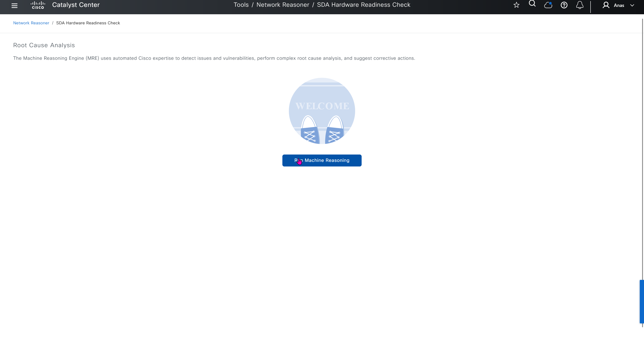This screenshot has width=644, height=347.
Task: Open the global search magnifier icon
Action: [532, 4]
